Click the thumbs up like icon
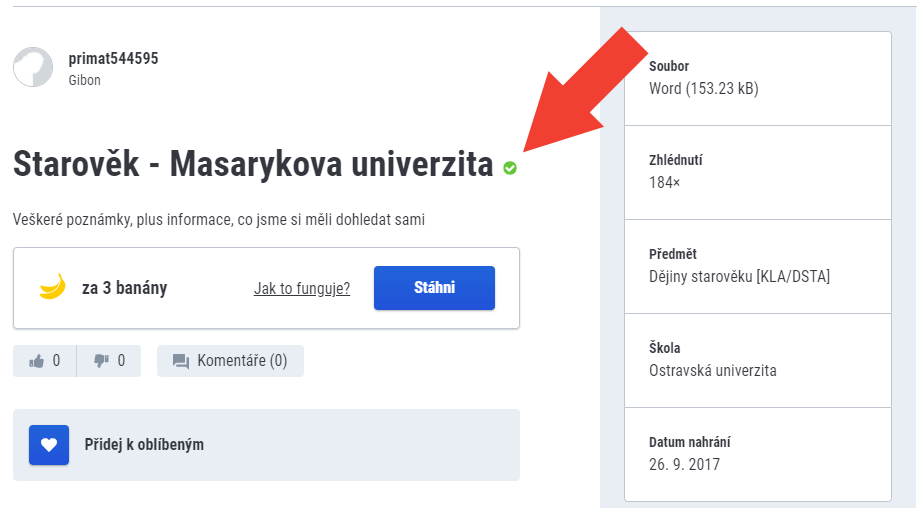924x508 pixels. click(x=37, y=361)
